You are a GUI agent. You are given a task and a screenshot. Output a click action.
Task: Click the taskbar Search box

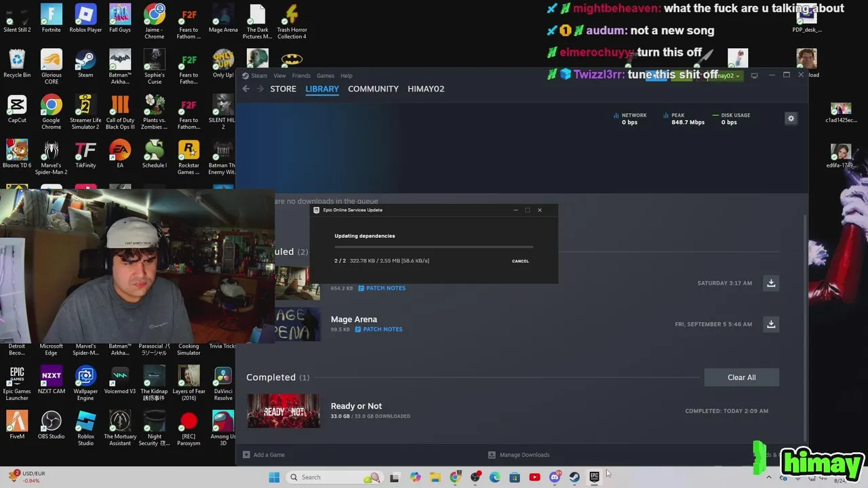tap(334, 477)
